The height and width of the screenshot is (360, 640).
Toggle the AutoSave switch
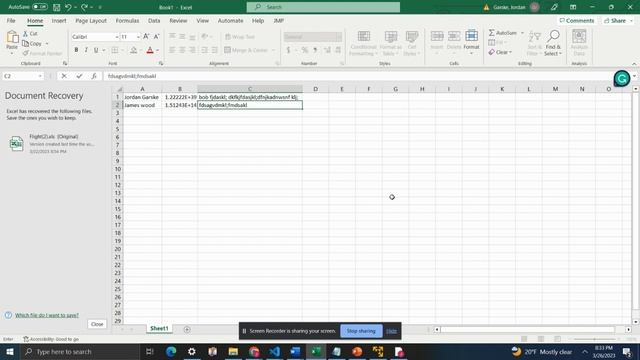click(x=40, y=7)
